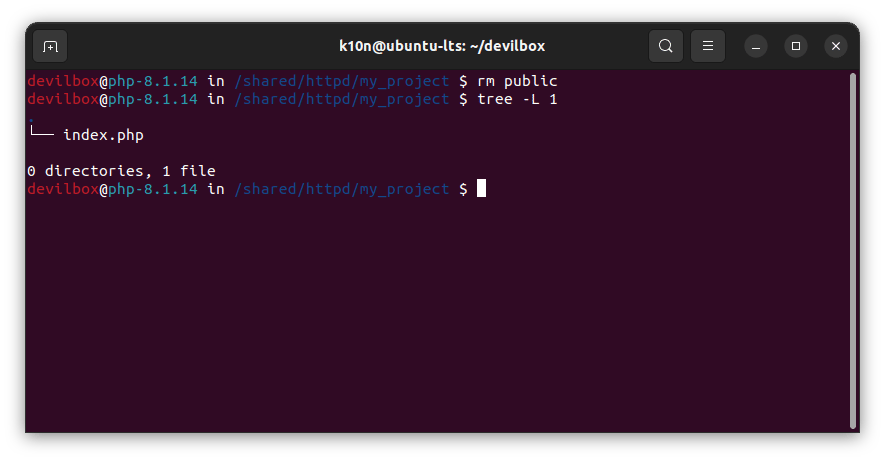Click the "rm public" command text
The height and width of the screenshot is (461, 885).
[x=517, y=81]
